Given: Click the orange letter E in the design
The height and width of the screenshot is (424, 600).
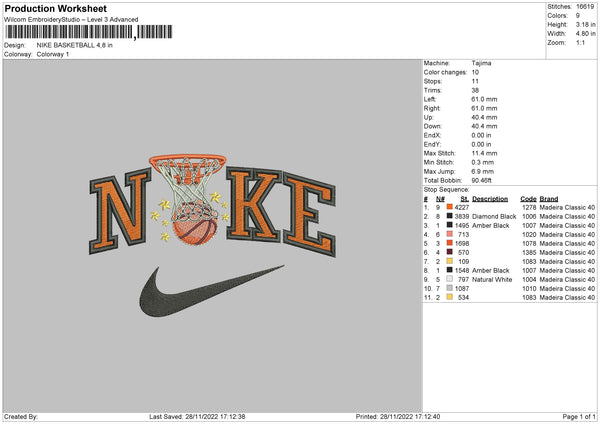Looking at the screenshot, I should [310, 215].
